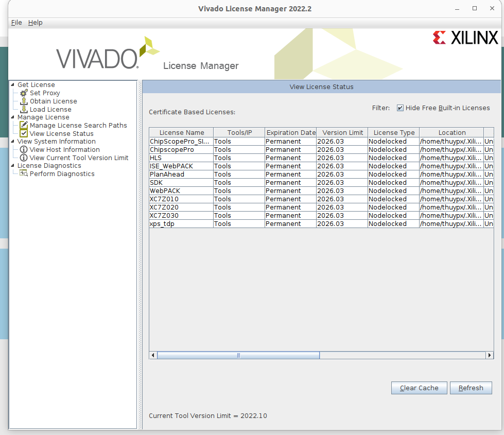504x435 pixels.
Task: Open View Host Information entry
Action: [x=64, y=149]
